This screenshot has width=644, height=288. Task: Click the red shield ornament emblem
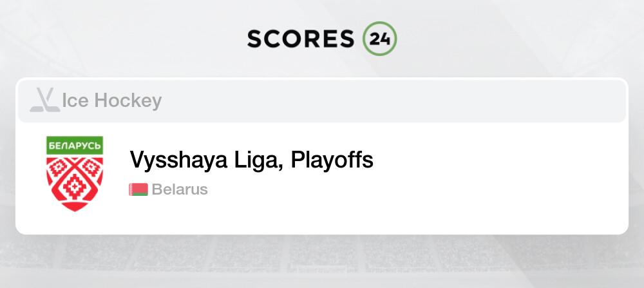click(x=75, y=182)
